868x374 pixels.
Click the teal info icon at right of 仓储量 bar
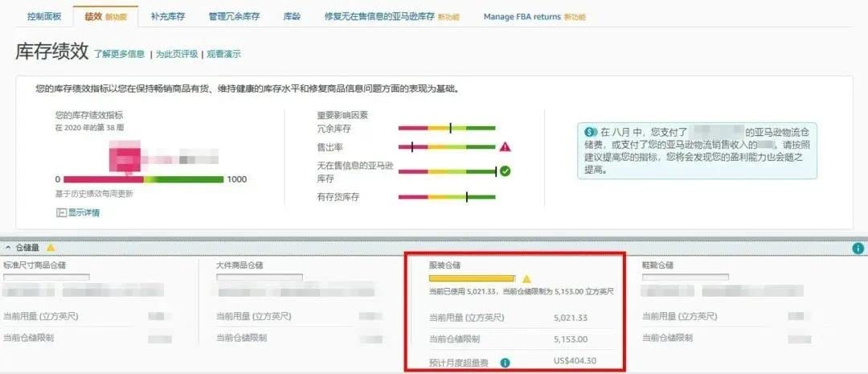click(x=858, y=249)
